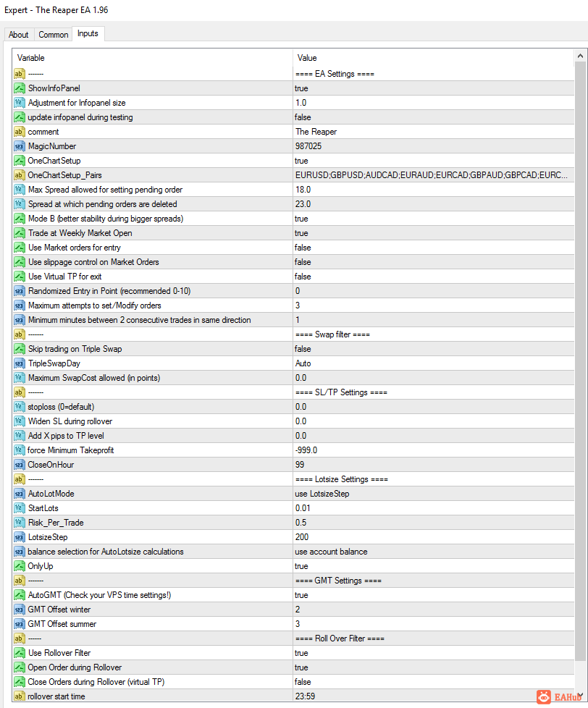The image size is (588, 708).
Task: Click the vertical scrollbar thumb
Action: 580,361
